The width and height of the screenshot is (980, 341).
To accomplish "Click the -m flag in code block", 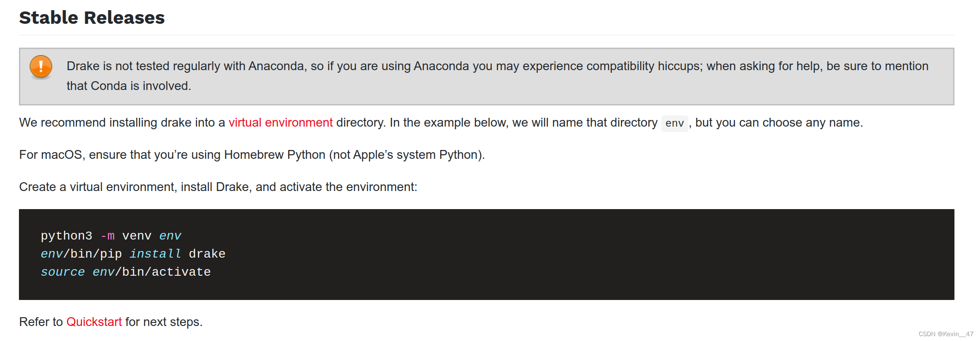I will [x=108, y=236].
